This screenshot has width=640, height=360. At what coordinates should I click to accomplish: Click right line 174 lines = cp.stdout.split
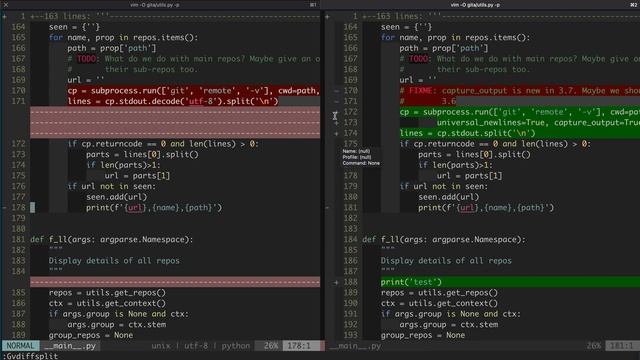coord(467,133)
